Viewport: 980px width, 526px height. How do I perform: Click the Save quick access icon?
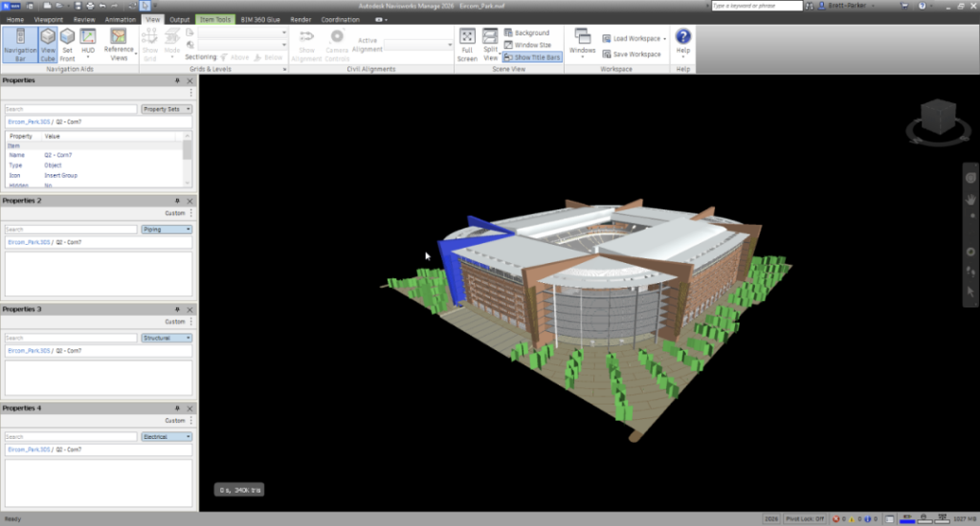click(78, 6)
